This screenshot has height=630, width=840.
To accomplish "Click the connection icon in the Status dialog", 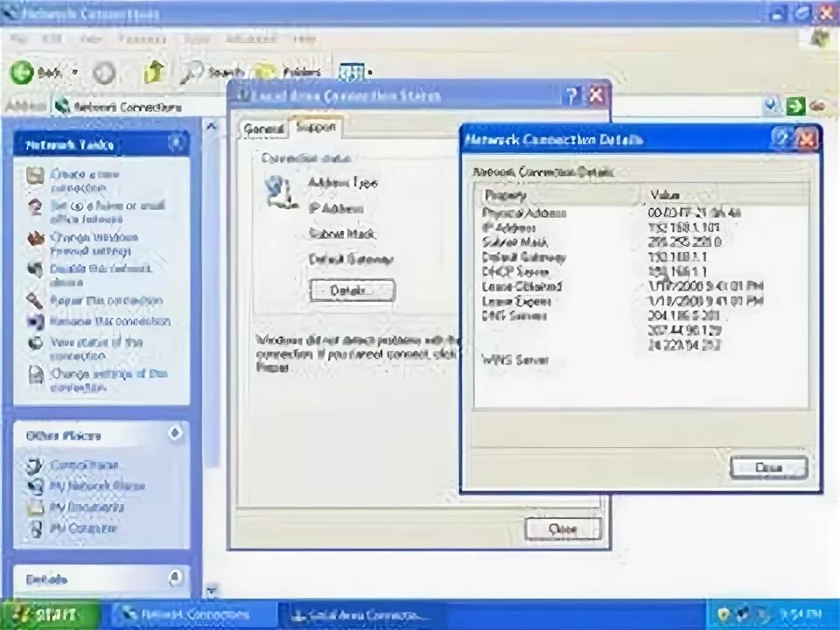I will coord(280,192).
